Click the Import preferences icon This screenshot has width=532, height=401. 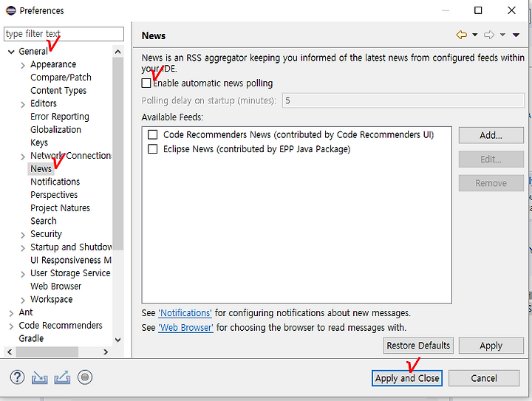tap(40, 377)
